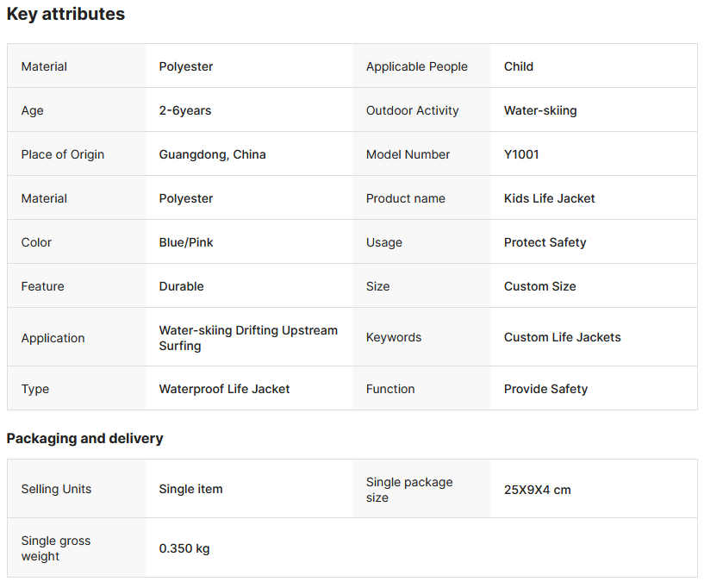Image resolution: width=704 pixels, height=588 pixels.
Task: Select the Blue/Pink color value
Action: click(186, 242)
